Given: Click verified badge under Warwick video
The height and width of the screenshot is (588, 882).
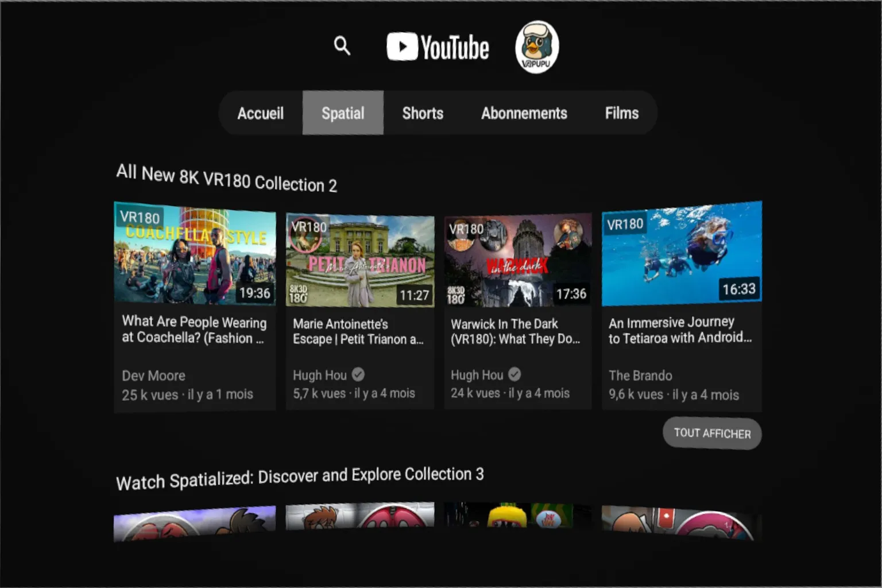Looking at the screenshot, I should coord(514,374).
